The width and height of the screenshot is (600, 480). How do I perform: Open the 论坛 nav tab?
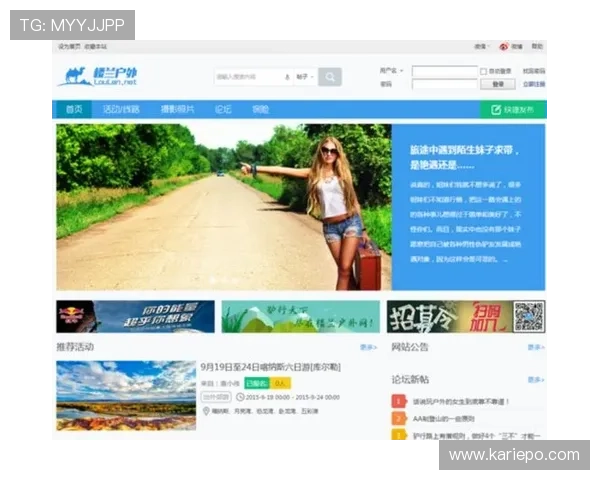(x=223, y=109)
